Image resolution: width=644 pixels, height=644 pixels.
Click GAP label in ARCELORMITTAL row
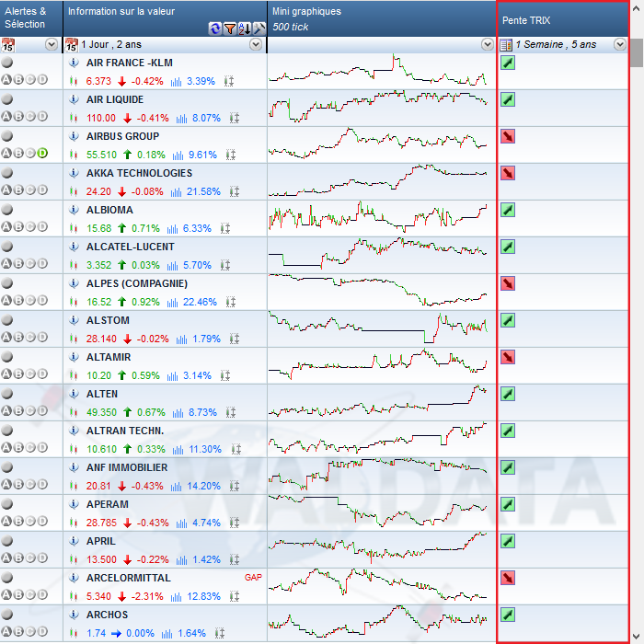click(253, 578)
